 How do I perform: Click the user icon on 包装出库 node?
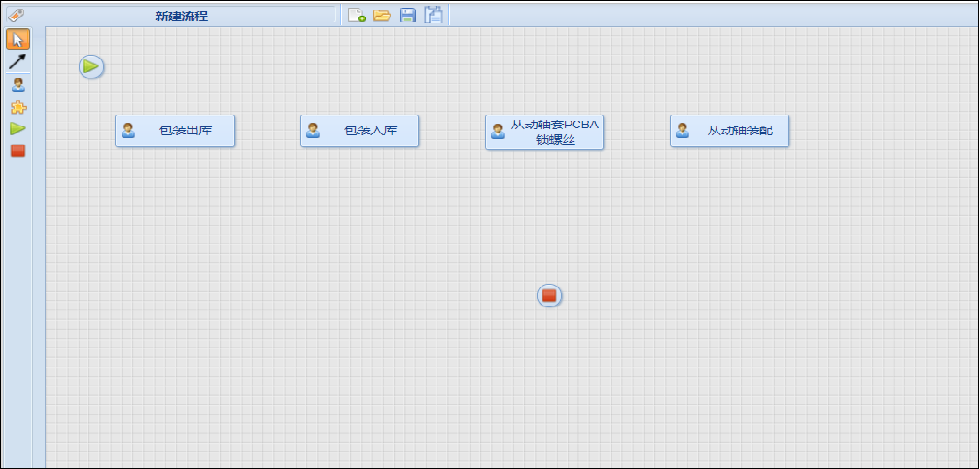128,130
